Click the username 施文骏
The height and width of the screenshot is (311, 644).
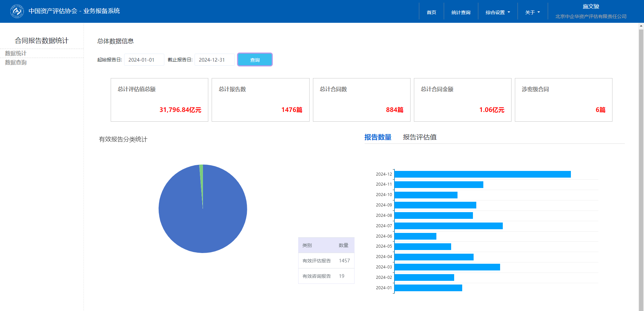tap(591, 6)
